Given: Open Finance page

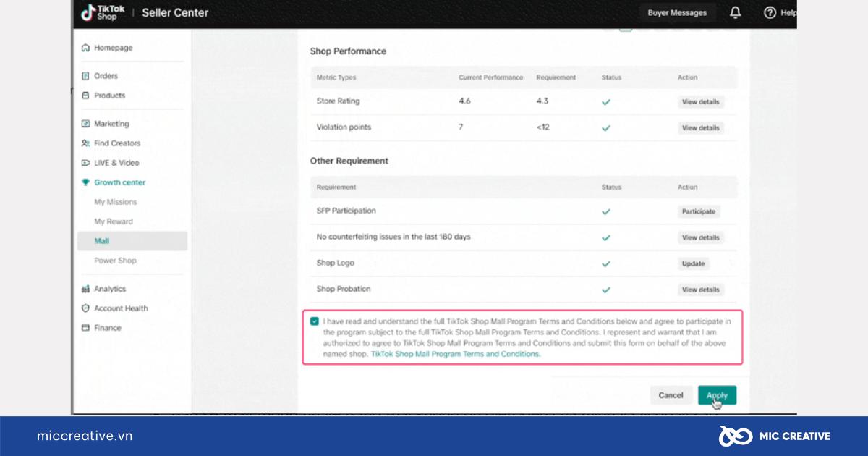Looking at the screenshot, I should (x=108, y=328).
